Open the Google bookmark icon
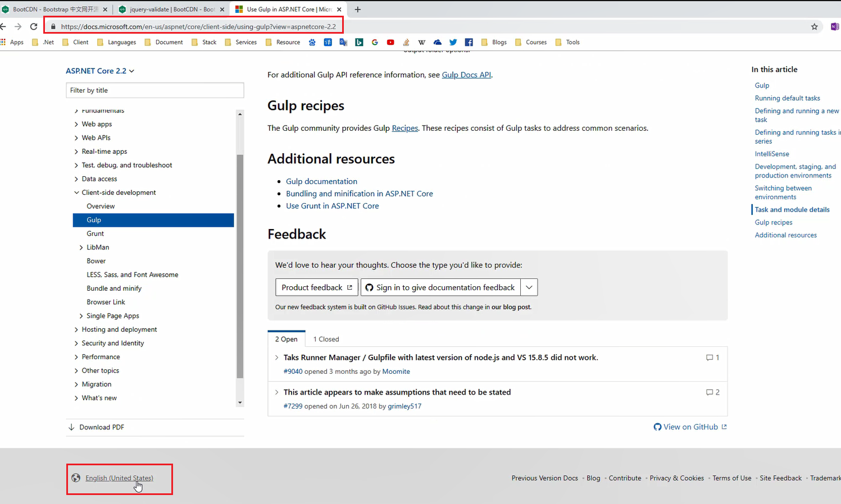 [375, 42]
